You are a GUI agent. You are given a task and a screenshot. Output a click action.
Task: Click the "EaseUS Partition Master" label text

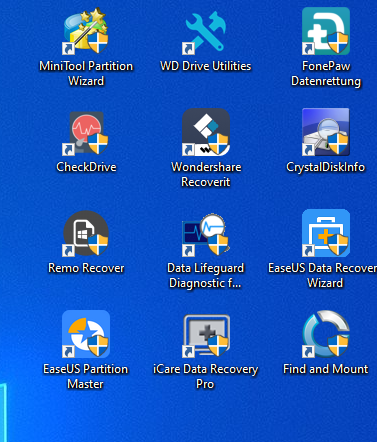point(86,376)
